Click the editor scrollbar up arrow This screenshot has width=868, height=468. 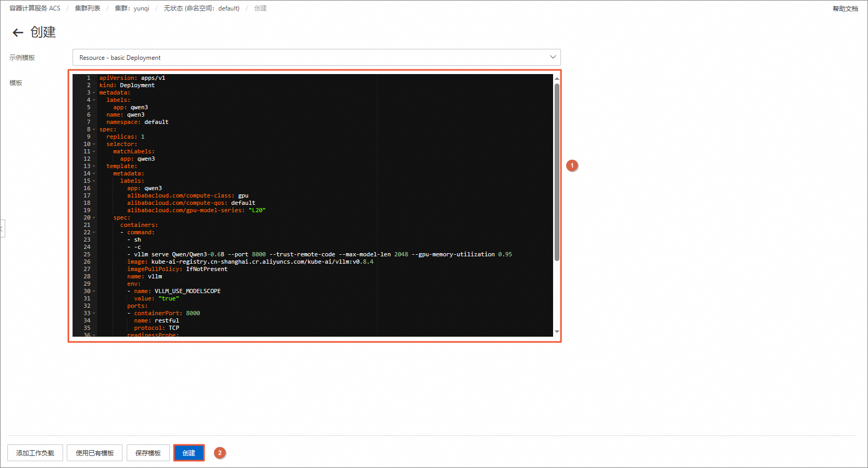(557, 78)
